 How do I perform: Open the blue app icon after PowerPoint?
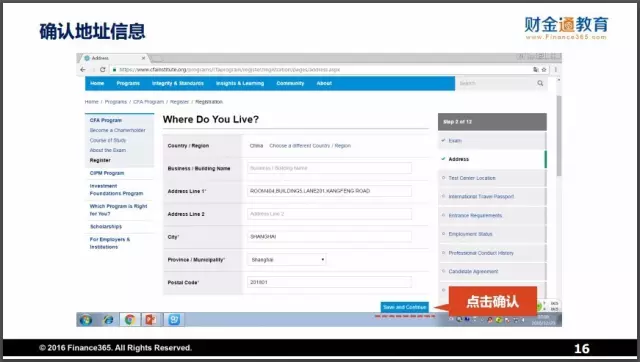coord(174,320)
